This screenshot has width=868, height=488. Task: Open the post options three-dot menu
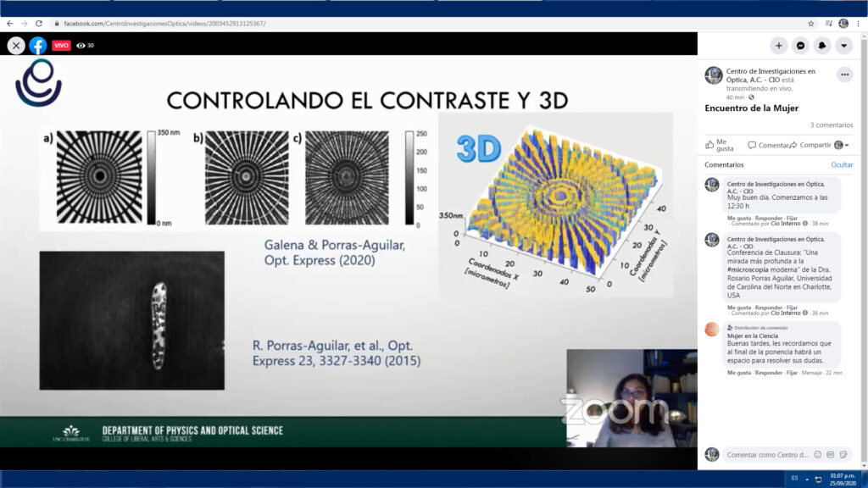pyautogui.click(x=844, y=75)
